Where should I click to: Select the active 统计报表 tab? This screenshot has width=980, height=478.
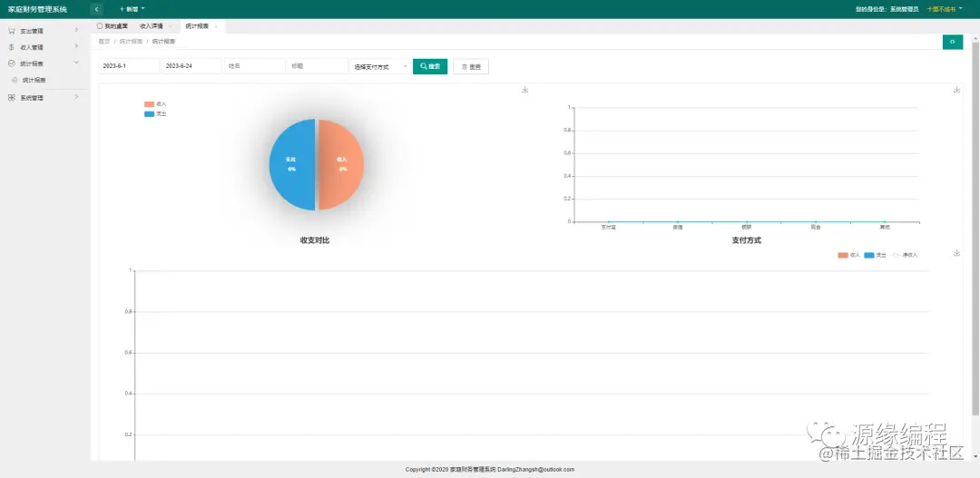[198, 26]
